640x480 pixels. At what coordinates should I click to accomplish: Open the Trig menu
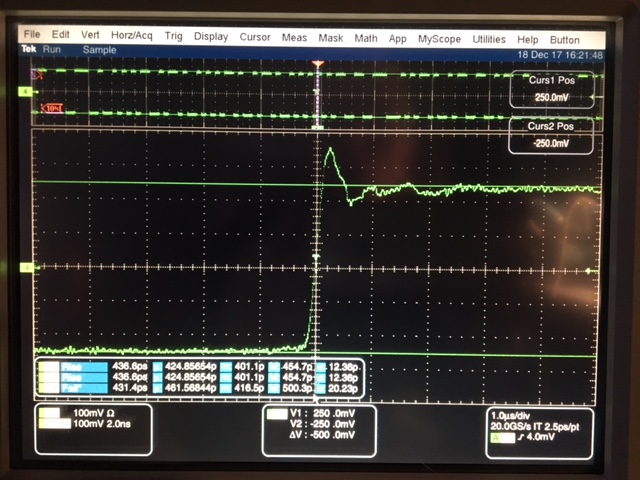[x=173, y=36]
